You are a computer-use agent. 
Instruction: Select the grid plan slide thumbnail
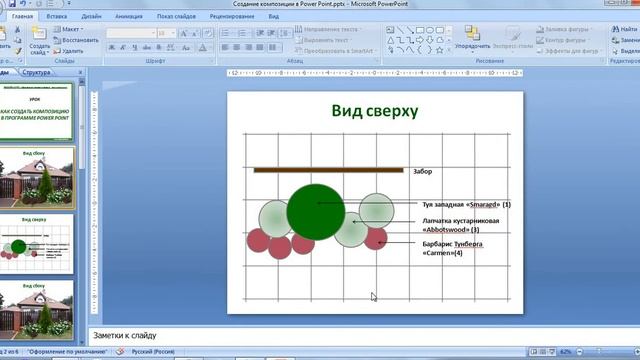click(x=36, y=244)
